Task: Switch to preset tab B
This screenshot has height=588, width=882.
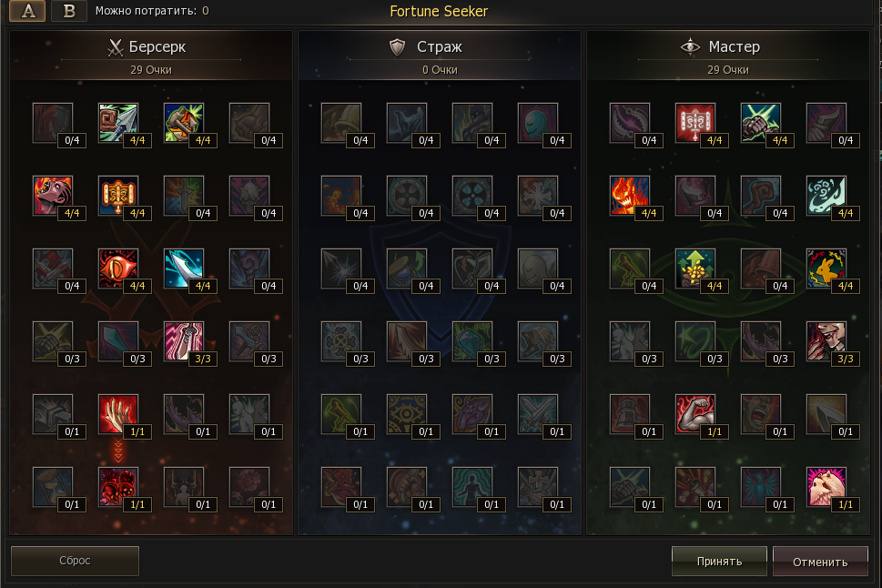Action: click(x=69, y=11)
